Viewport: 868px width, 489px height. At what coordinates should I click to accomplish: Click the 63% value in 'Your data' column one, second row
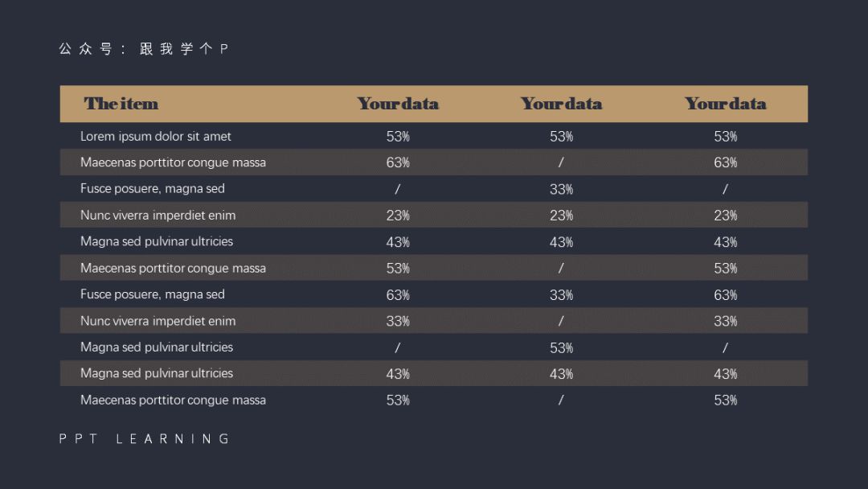(x=398, y=162)
